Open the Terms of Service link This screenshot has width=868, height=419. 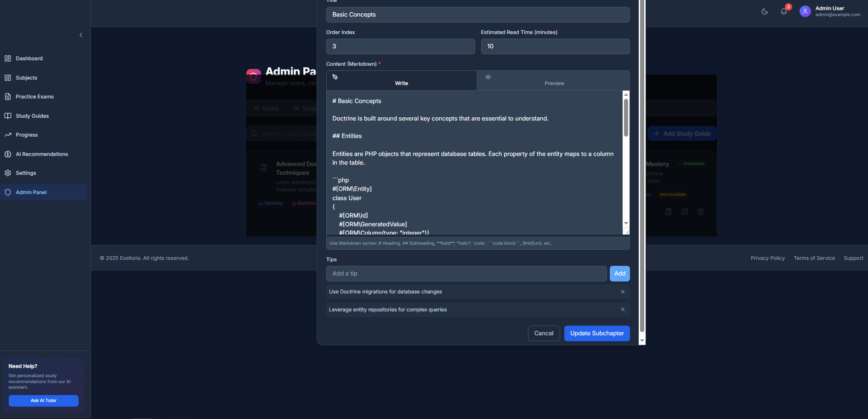(814, 258)
